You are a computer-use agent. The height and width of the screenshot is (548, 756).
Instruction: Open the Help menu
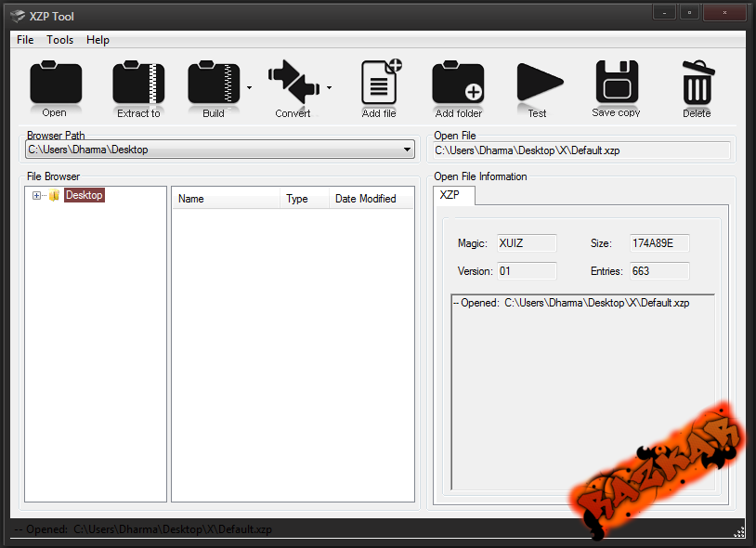click(x=98, y=40)
